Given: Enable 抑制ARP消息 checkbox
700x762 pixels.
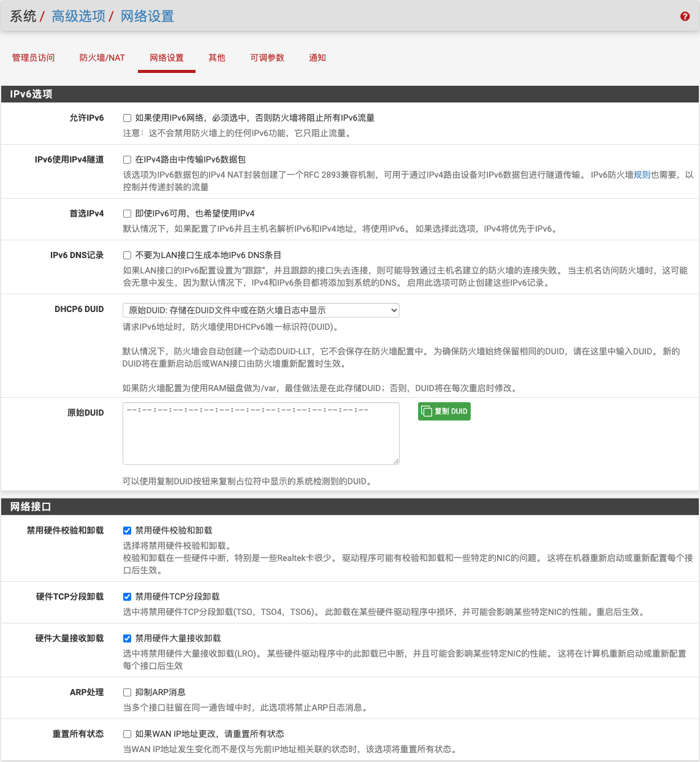Looking at the screenshot, I should coord(127,692).
